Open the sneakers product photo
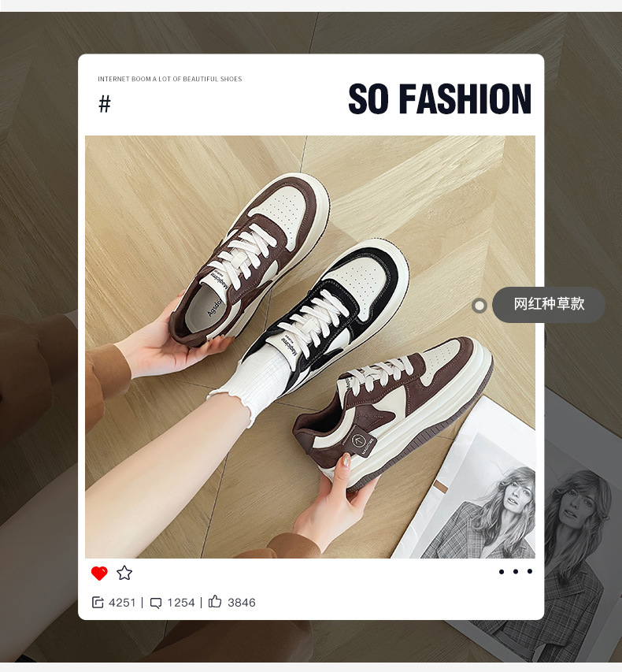Image resolution: width=622 pixels, height=672 pixels. pyautogui.click(x=310, y=347)
